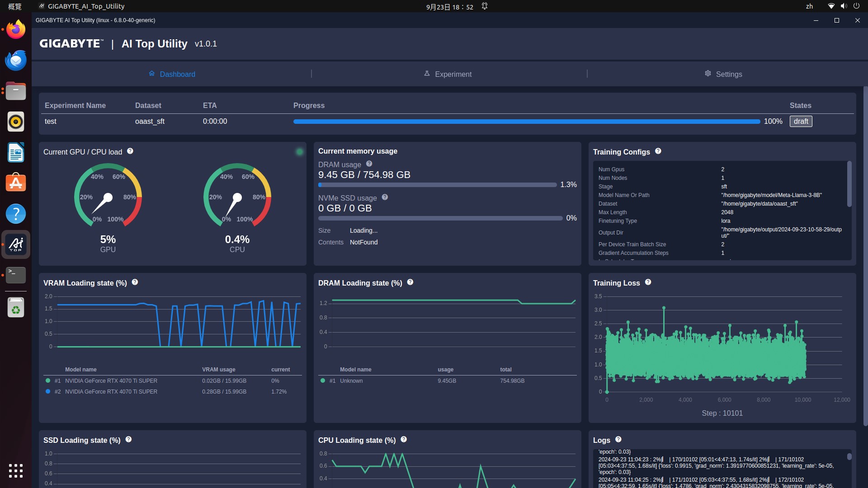Click the Settings gear icon

pos(708,74)
